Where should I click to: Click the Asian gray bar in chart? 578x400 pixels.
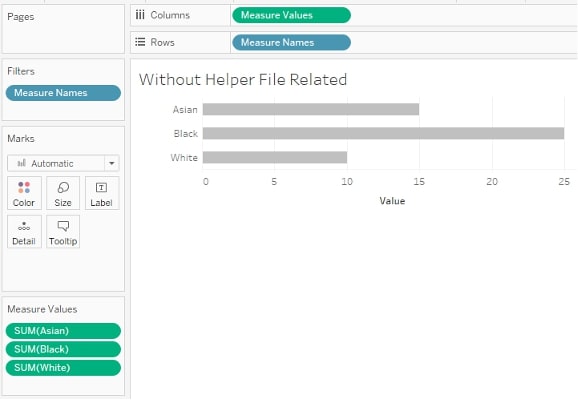311,109
